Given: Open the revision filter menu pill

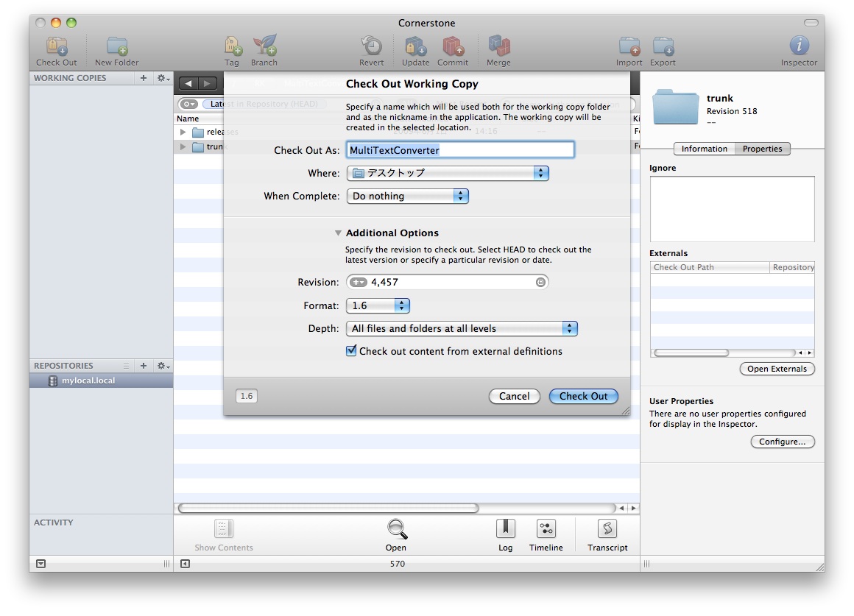Looking at the screenshot, I should coord(189,104).
